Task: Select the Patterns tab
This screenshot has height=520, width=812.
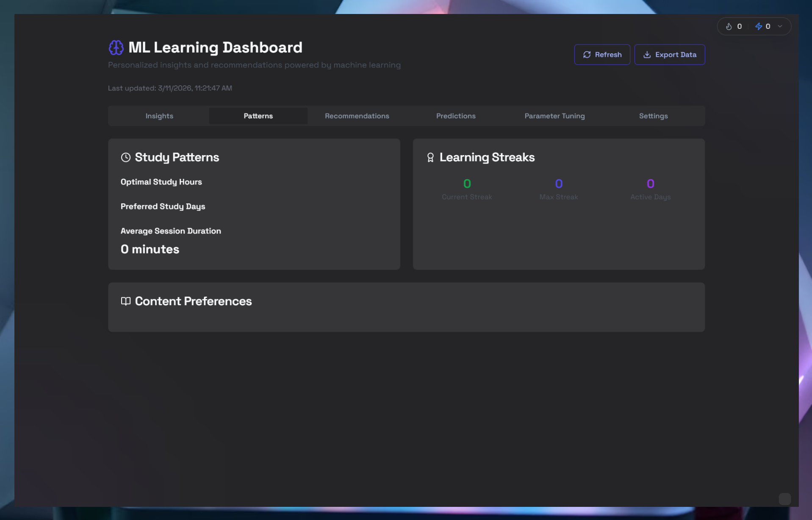Action: tap(258, 116)
